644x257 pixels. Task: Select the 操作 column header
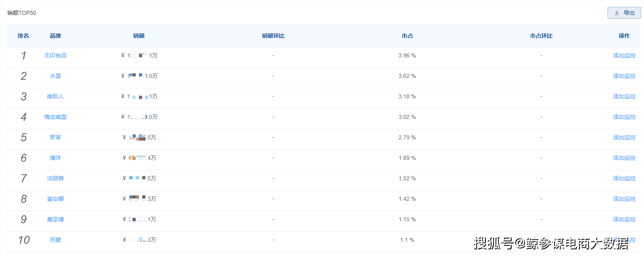click(624, 36)
